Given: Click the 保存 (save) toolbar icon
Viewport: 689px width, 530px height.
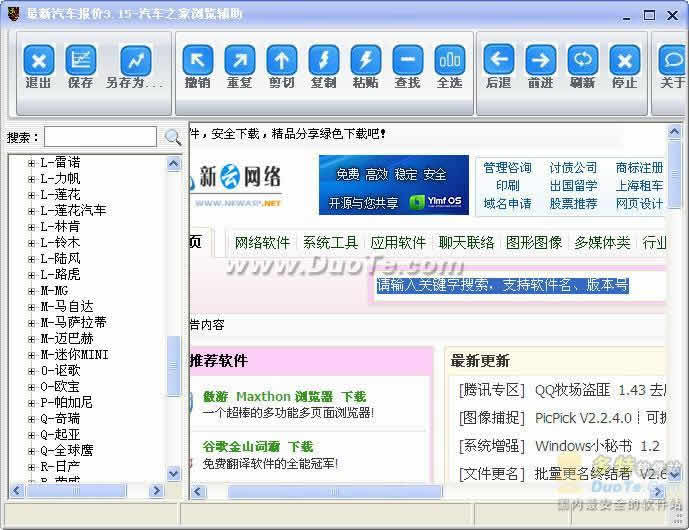Looking at the screenshot, I should (80, 60).
